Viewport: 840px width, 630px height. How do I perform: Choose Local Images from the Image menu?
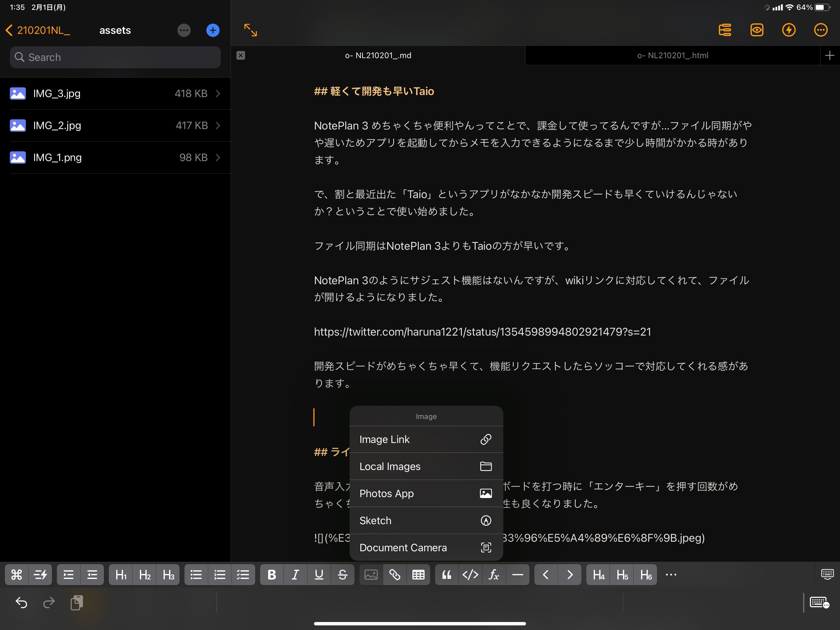click(426, 466)
